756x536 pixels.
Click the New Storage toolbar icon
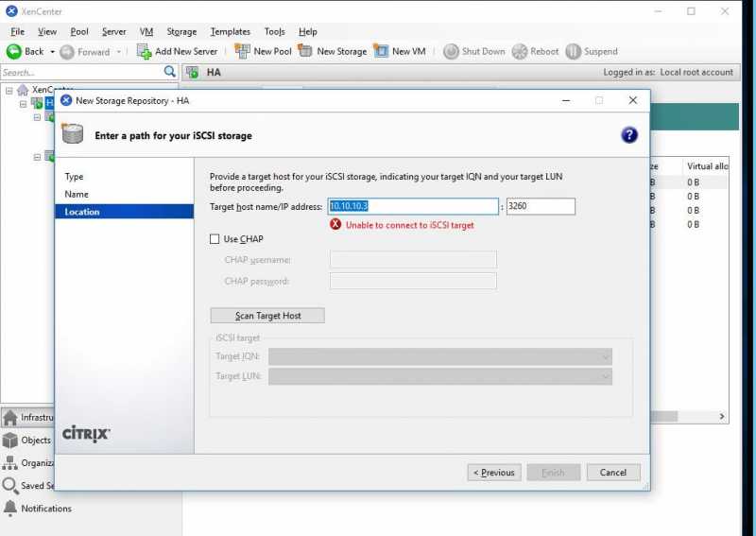tap(305, 51)
